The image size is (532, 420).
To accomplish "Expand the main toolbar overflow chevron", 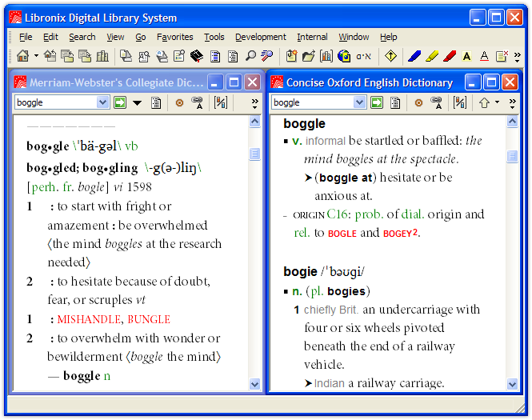I will tap(517, 57).
